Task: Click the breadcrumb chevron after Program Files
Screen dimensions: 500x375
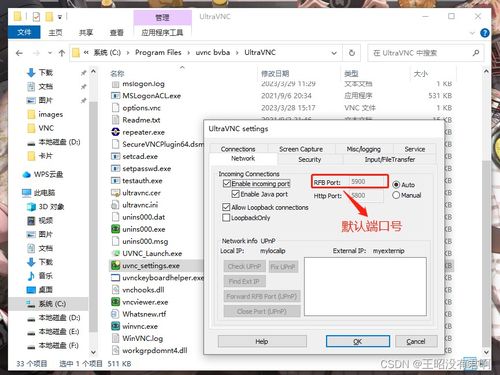Action: (x=188, y=53)
